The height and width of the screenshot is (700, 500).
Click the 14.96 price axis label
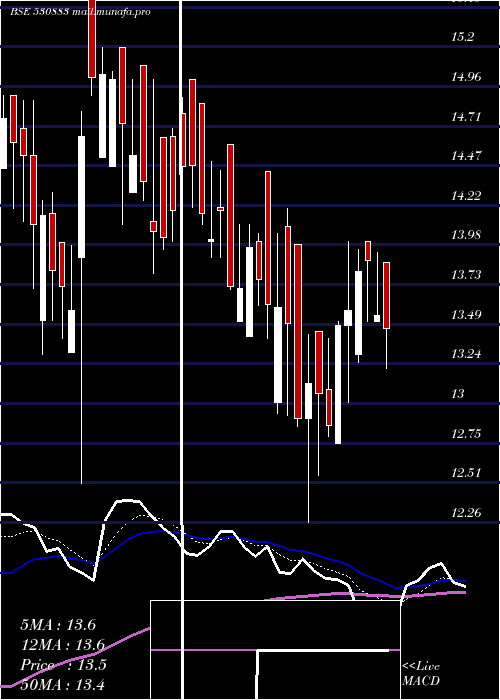pyautogui.click(x=466, y=77)
